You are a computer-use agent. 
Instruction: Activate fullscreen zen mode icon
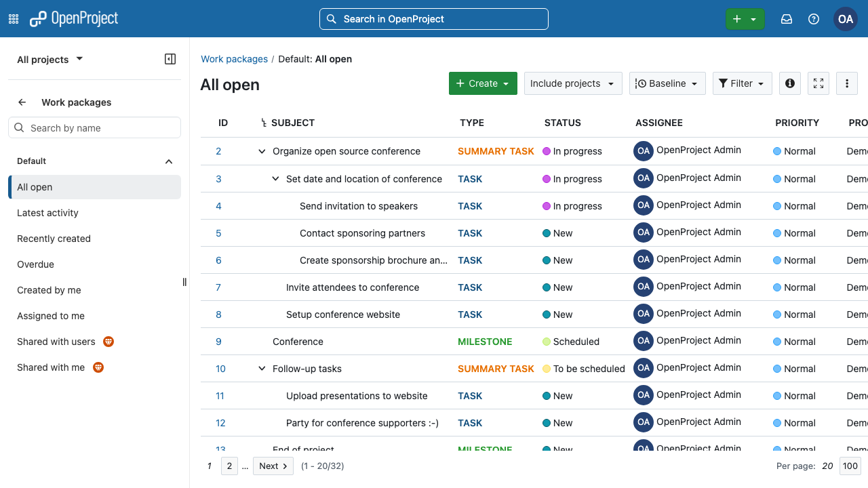click(x=818, y=83)
